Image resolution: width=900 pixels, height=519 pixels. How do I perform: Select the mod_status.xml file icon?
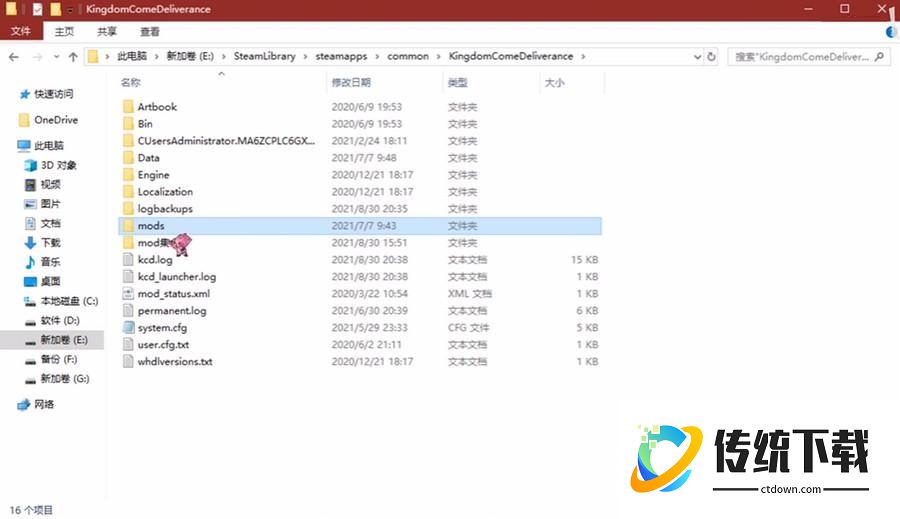click(x=127, y=294)
